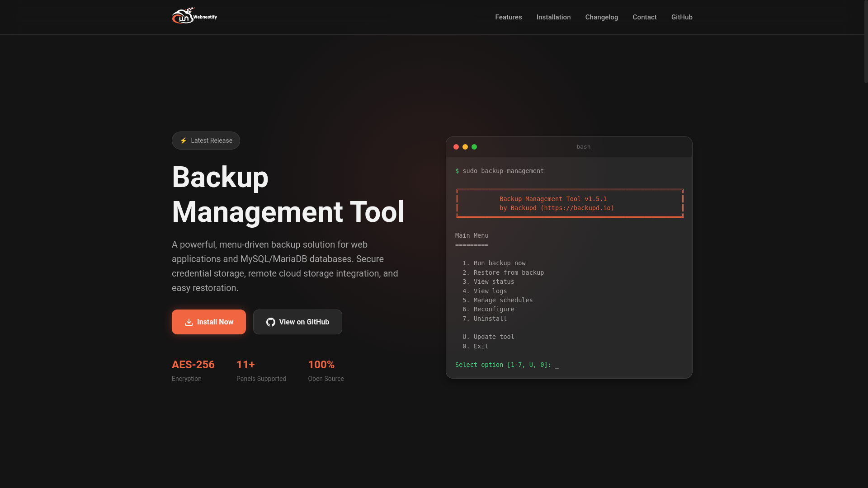
Task: Click '0. Exit' line
Action: click(476, 346)
